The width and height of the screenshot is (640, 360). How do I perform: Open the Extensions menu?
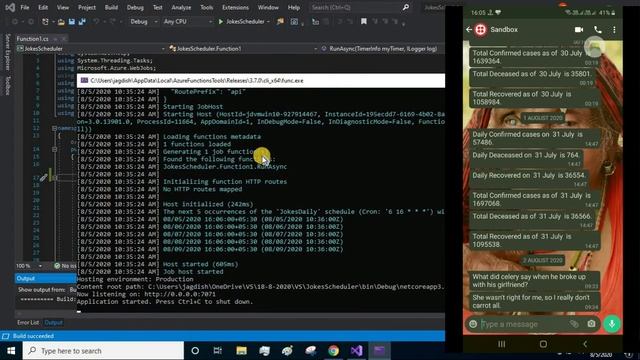pyautogui.click(x=236, y=7)
